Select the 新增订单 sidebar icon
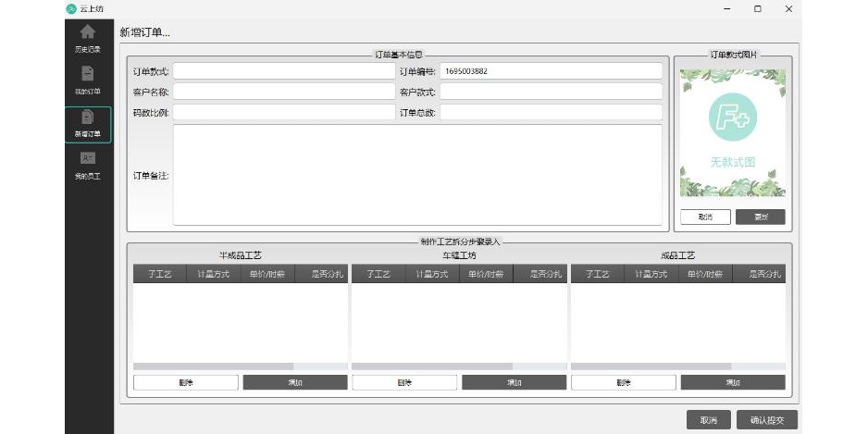Image resolution: width=868 pixels, height=434 pixels. [x=88, y=118]
